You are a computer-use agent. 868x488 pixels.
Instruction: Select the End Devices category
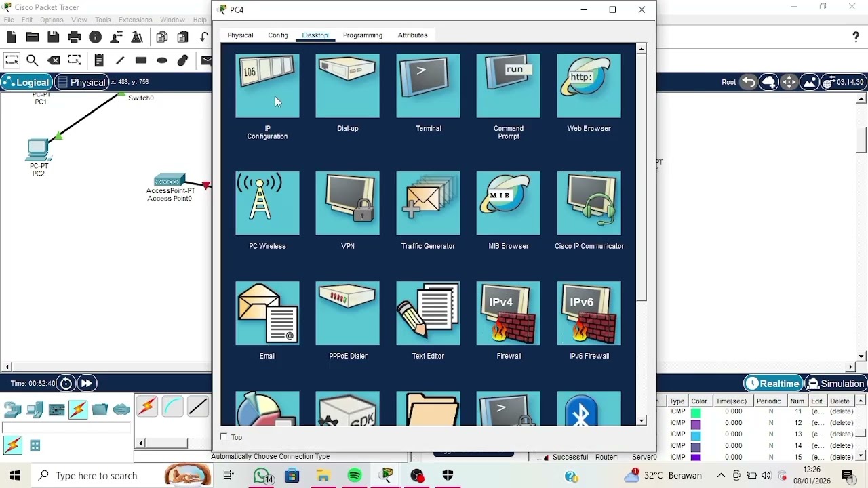pos(35,409)
